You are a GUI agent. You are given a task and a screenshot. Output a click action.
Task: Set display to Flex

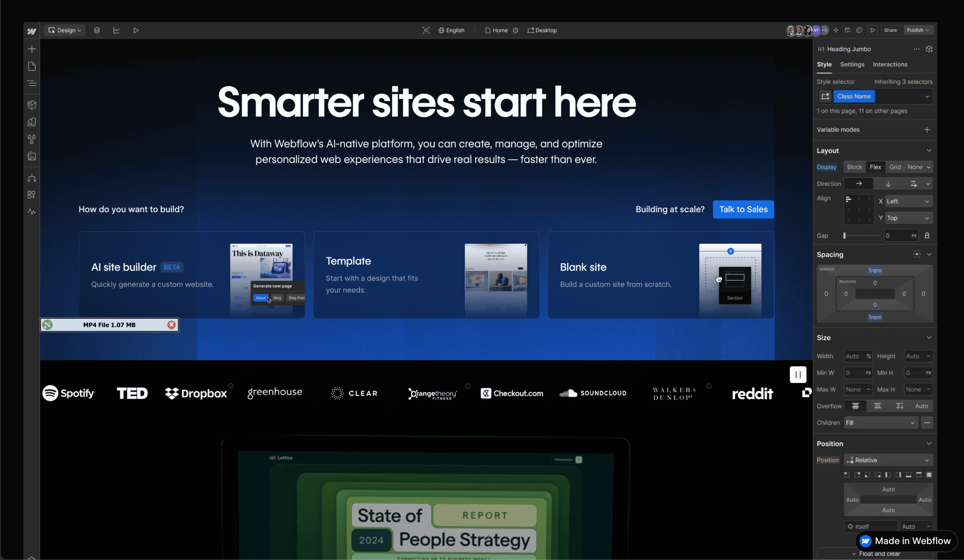(x=875, y=167)
